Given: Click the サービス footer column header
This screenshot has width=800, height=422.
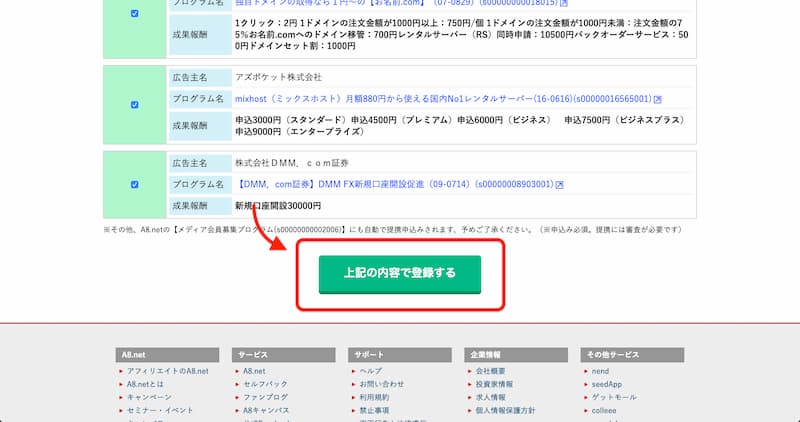Looking at the screenshot, I should tap(284, 355).
